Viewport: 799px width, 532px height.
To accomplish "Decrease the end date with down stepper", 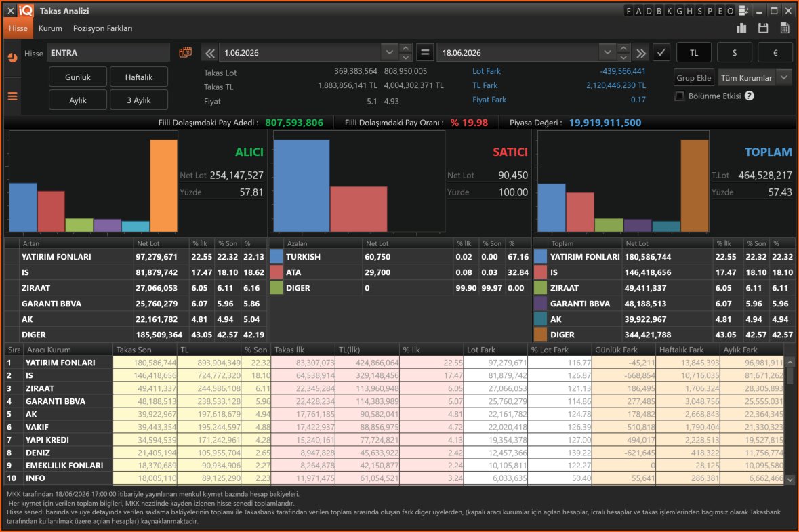I will 623,57.
